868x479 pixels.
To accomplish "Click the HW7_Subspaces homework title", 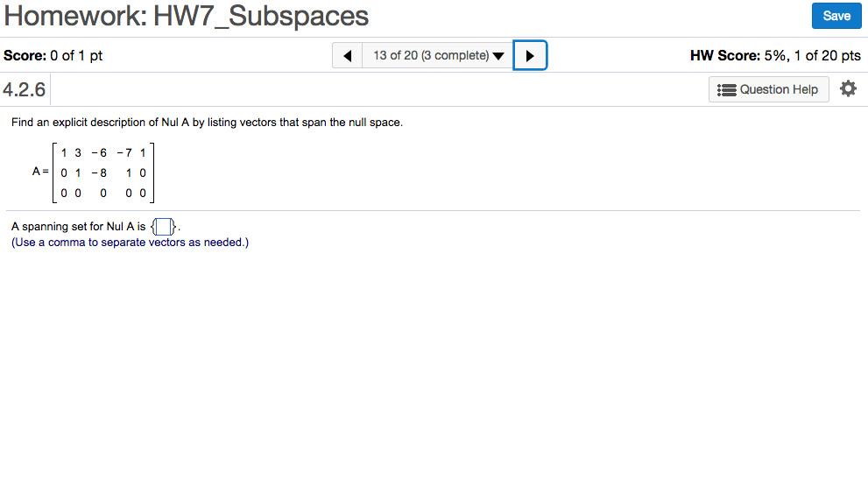I will click(x=187, y=16).
